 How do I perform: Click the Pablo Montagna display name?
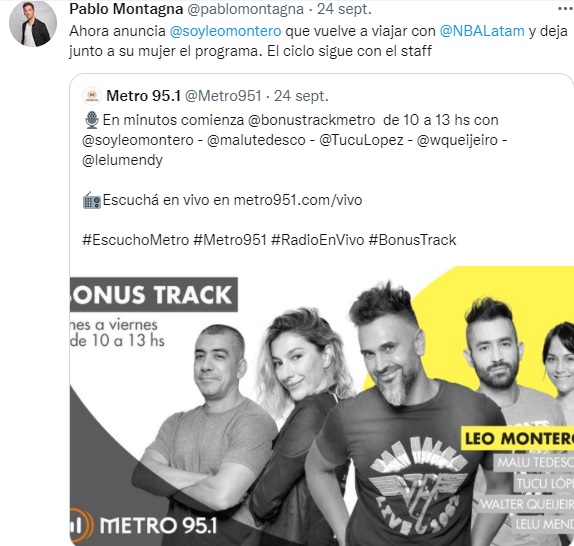(126, 9)
